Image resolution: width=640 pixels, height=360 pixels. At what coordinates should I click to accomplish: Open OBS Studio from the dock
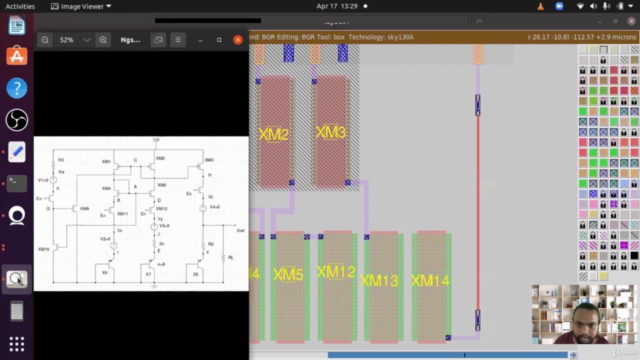(x=17, y=120)
